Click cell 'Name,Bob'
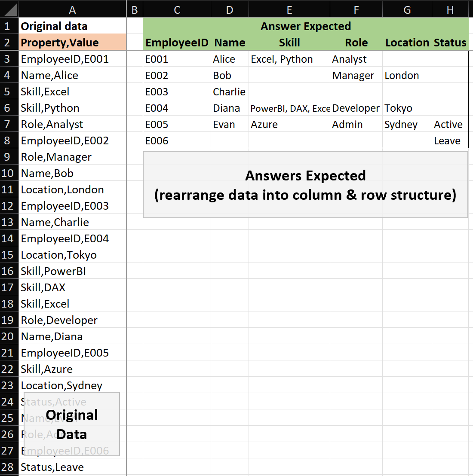Screen dimensions: 473x476 [x=72, y=173]
